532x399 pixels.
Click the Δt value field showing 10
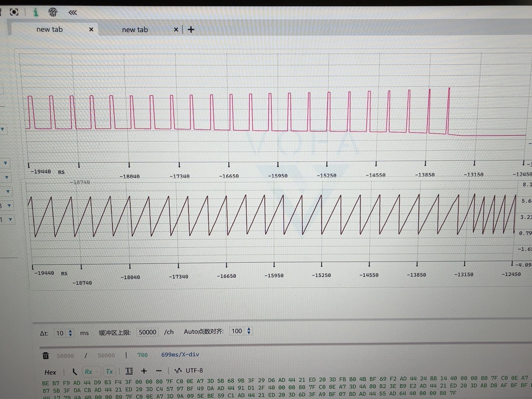pyautogui.click(x=60, y=333)
